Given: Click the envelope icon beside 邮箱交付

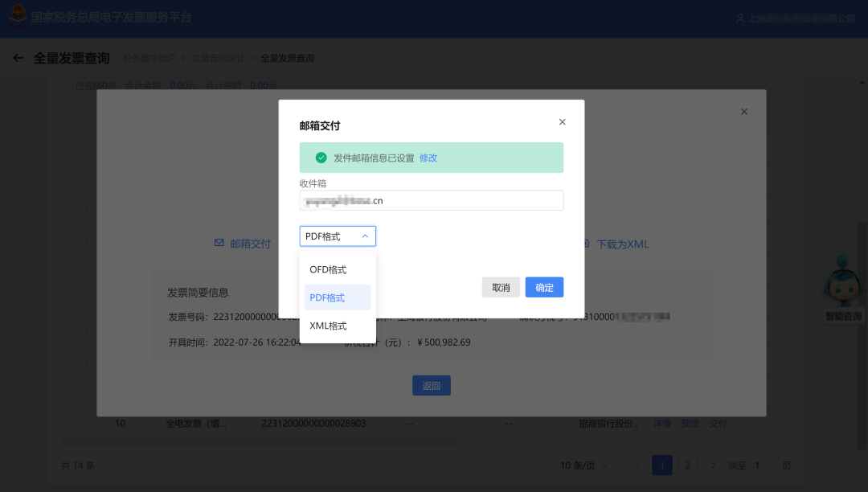Looking at the screenshot, I should [219, 243].
